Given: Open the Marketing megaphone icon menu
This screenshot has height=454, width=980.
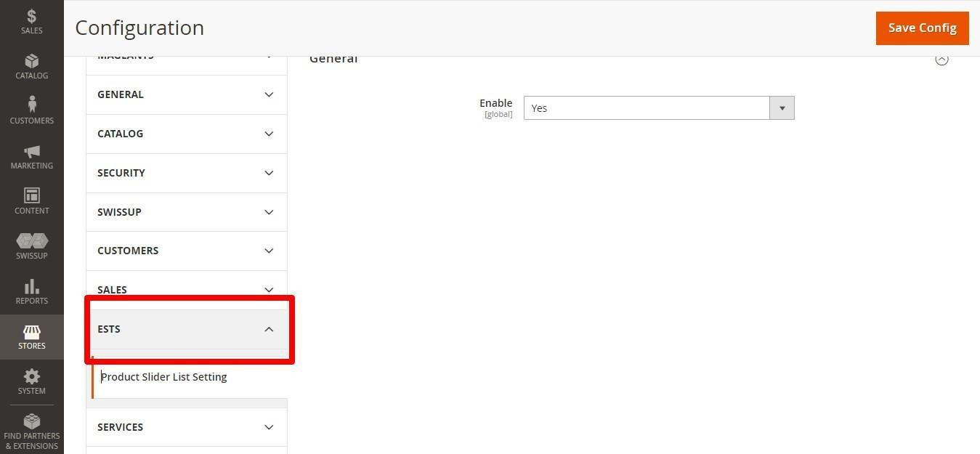Looking at the screenshot, I should click(x=31, y=156).
